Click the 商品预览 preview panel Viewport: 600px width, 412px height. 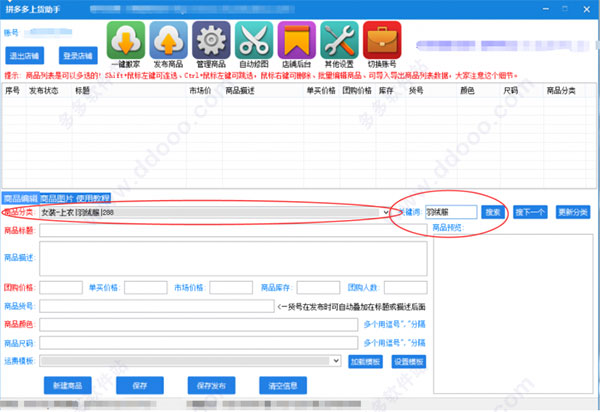click(513, 314)
